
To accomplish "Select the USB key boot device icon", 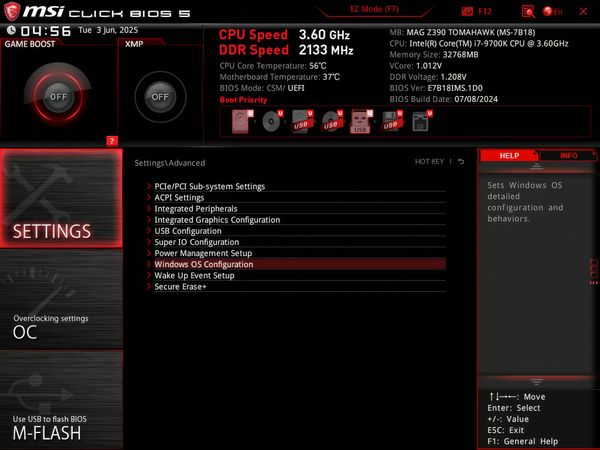I will (x=361, y=122).
